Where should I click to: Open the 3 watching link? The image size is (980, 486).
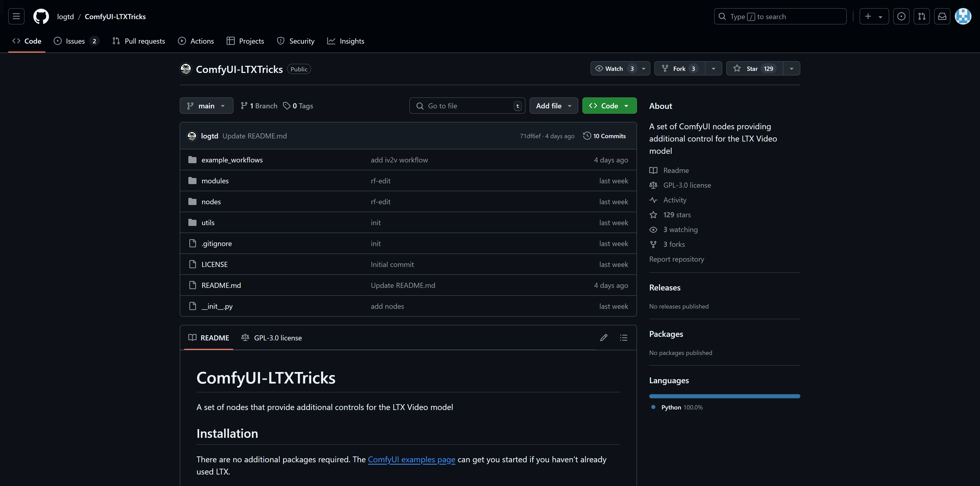pos(680,229)
